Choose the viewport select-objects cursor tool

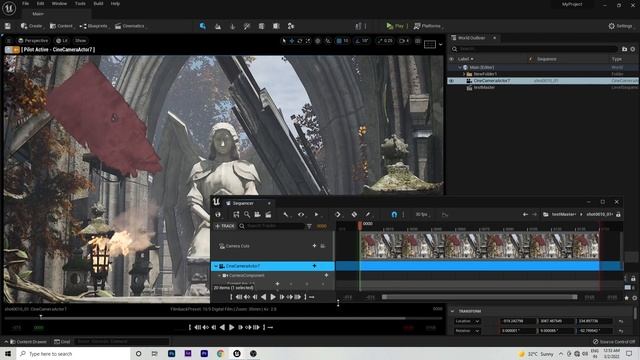[284, 41]
